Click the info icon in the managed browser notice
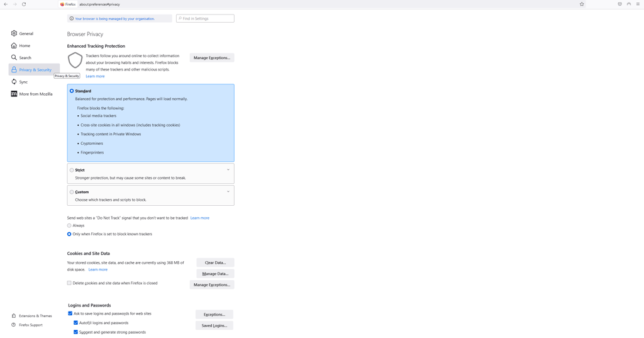This screenshot has width=644, height=338. (x=72, y=18)
